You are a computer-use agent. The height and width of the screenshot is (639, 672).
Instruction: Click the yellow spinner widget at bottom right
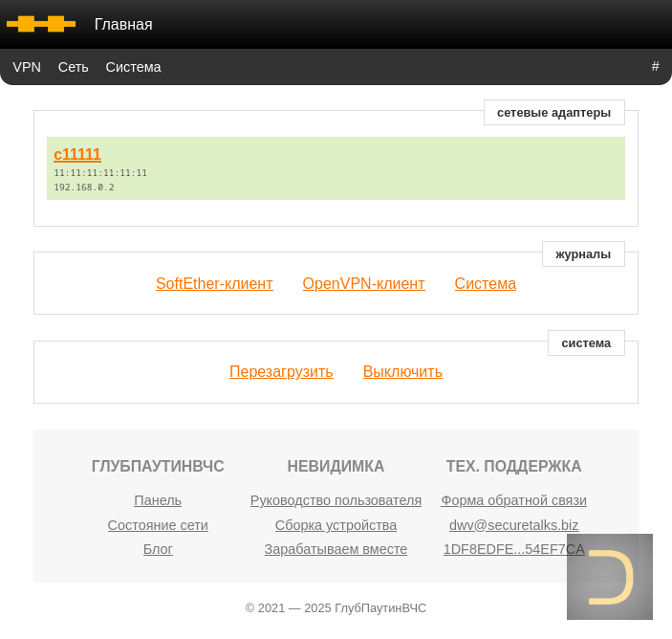pyautogui.click(x=610, y=577)
